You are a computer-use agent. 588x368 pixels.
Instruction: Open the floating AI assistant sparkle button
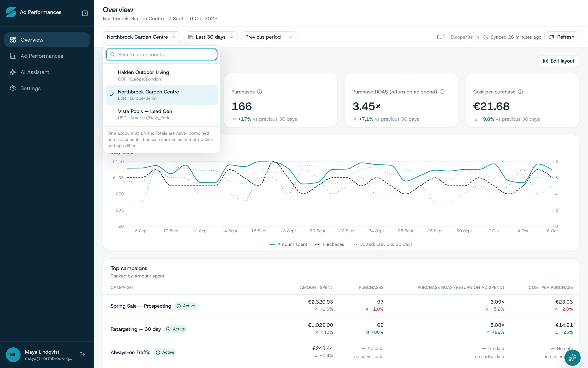pos(572,358)
